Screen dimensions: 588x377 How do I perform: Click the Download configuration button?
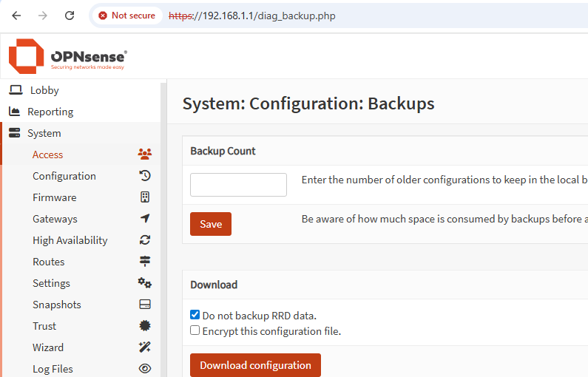click(x=255, y=365)
